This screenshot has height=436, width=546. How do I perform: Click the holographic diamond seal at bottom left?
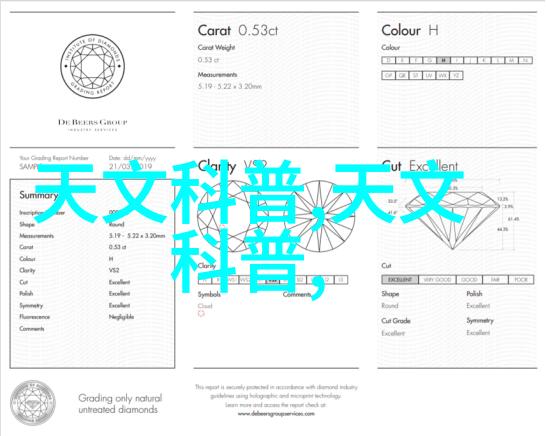coord(33,403)
